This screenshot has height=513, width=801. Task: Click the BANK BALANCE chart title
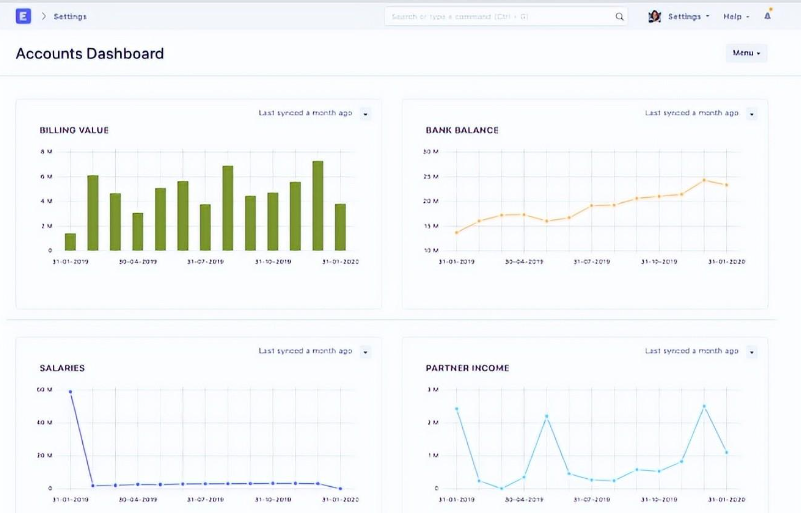tap(462, 130)
